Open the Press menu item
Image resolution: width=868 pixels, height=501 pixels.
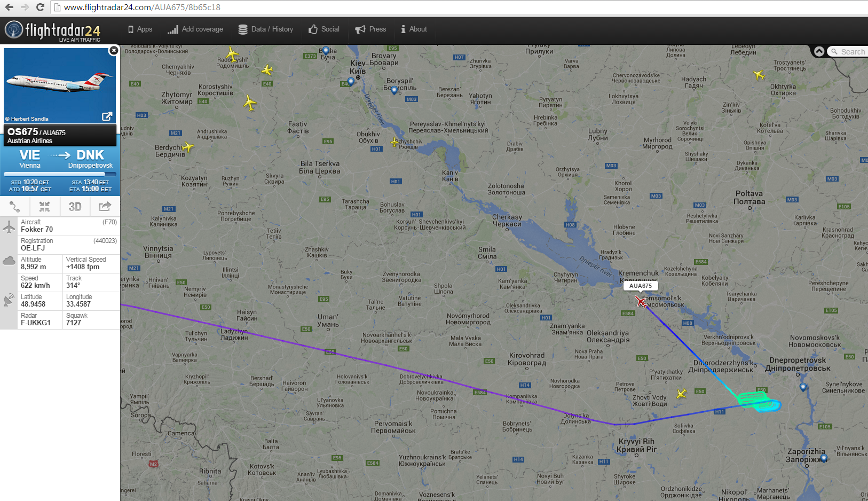371,29
